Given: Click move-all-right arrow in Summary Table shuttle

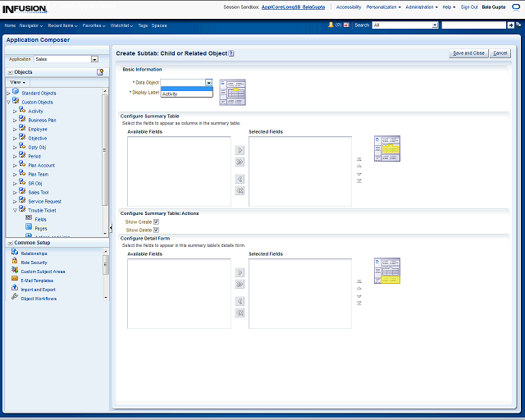Looking at the screenshot, I should click(240, 162).
